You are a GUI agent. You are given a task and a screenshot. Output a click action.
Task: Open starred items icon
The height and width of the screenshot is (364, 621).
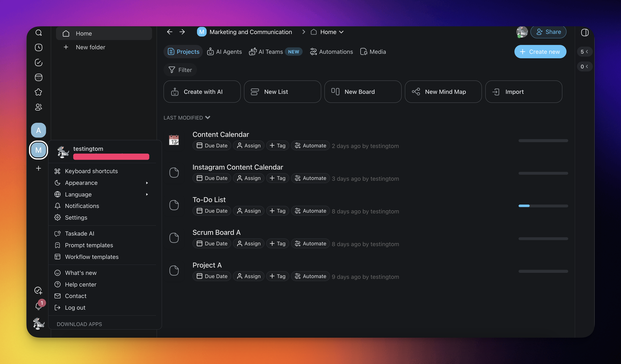[39, 92]
